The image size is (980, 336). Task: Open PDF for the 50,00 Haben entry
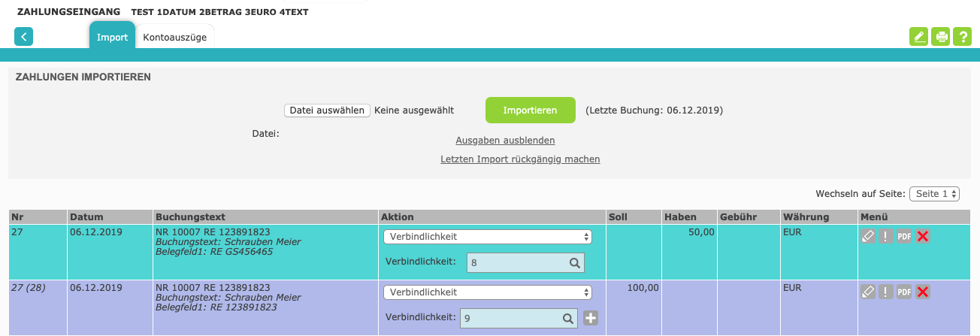point(904,236)
